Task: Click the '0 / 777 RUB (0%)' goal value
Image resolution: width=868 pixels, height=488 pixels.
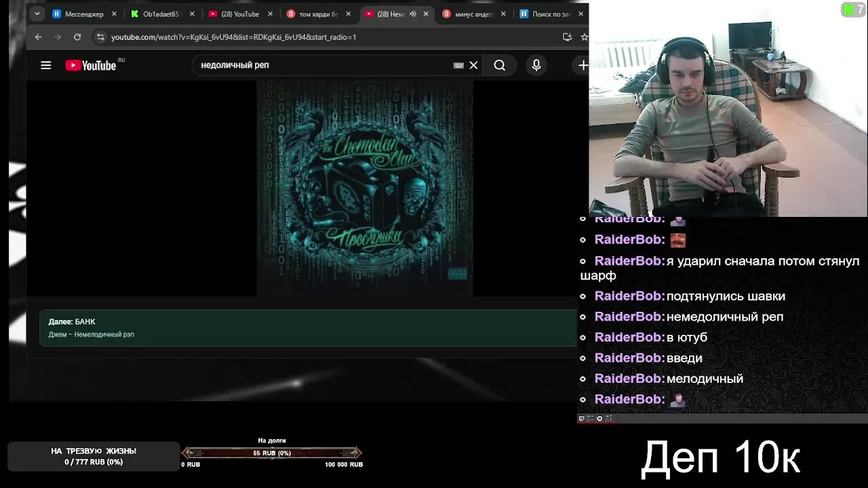Action: pyautogui.click(x=94, y=462)
